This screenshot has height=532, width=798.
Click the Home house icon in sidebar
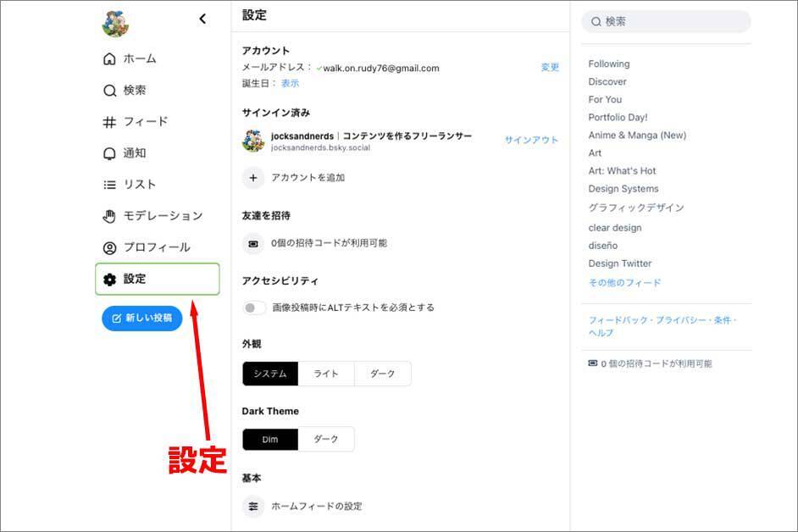click(109, 59)
